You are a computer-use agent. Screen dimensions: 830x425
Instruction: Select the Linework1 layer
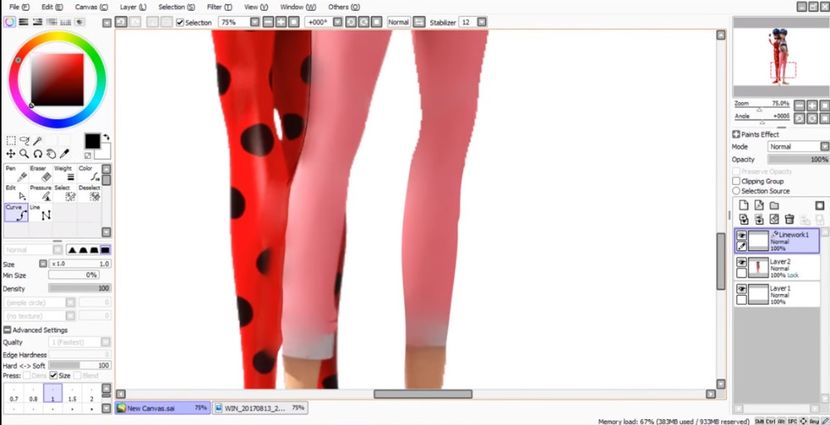click(777, 241)
